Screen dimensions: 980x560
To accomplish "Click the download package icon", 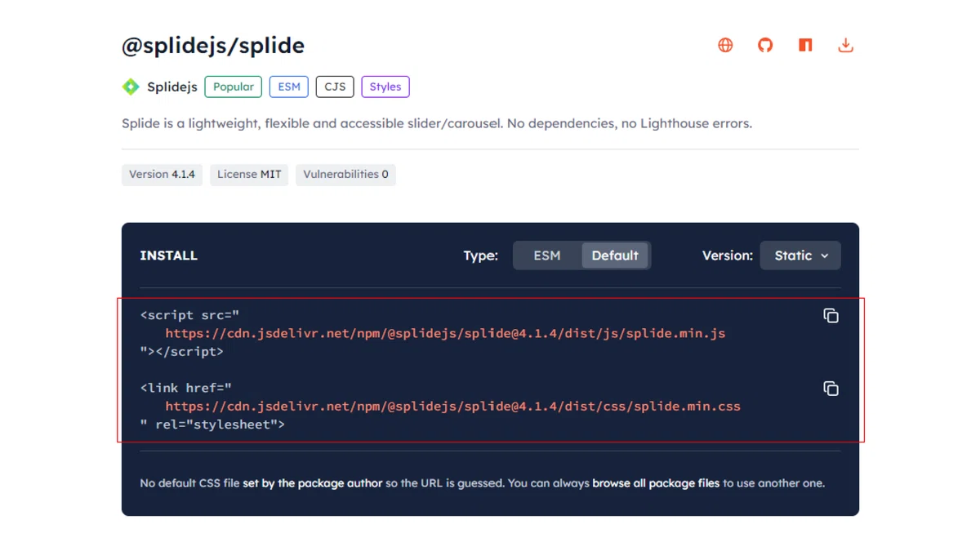I will pos(845,45).
